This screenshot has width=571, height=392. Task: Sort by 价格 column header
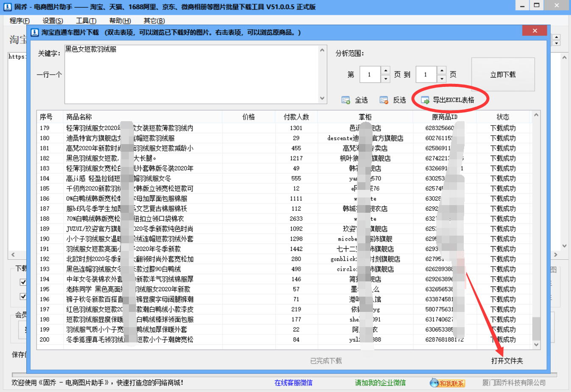(248, 117)
